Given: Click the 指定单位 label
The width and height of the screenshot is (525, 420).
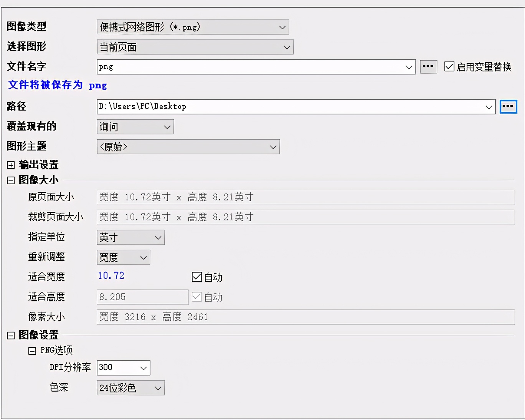Looking at the screenshot, I should pyautogui.click(x=46, y=237).
